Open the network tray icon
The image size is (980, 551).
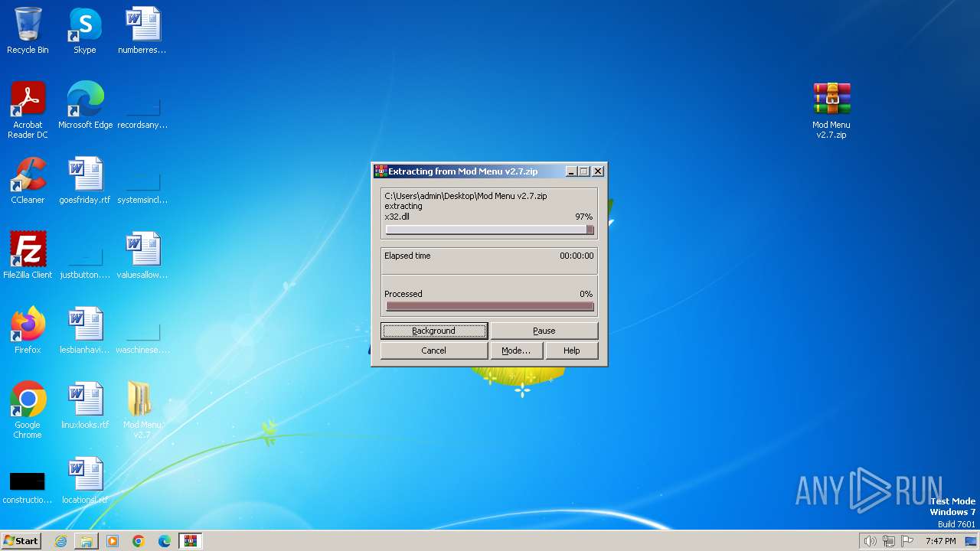tap(889, 541)
